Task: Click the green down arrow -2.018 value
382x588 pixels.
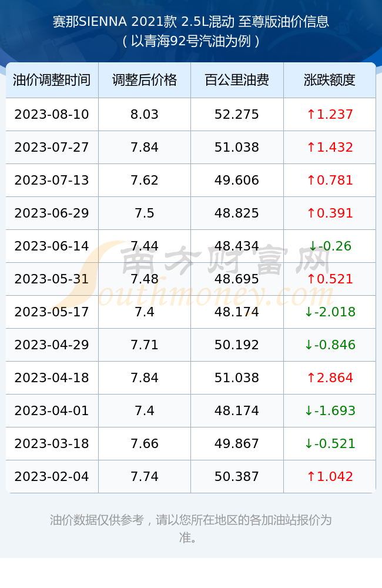Action: pos(330,312)
